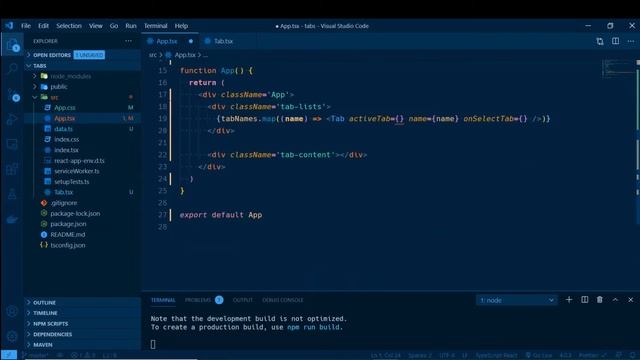Open Manage gear icon in activity bar
This screenshot has height=360, width=640.
pos(12,336)
